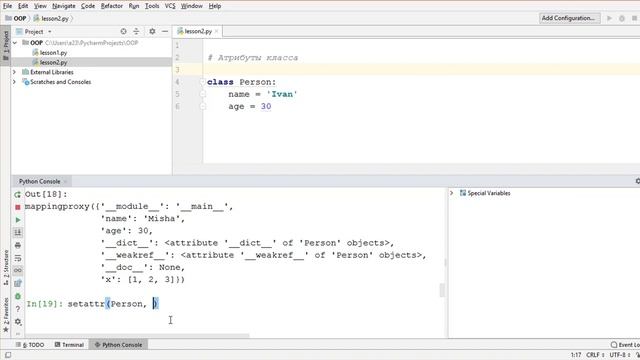Click the Add Configuration button
Viewport: 640px width, 360px height.
point(569,18)
